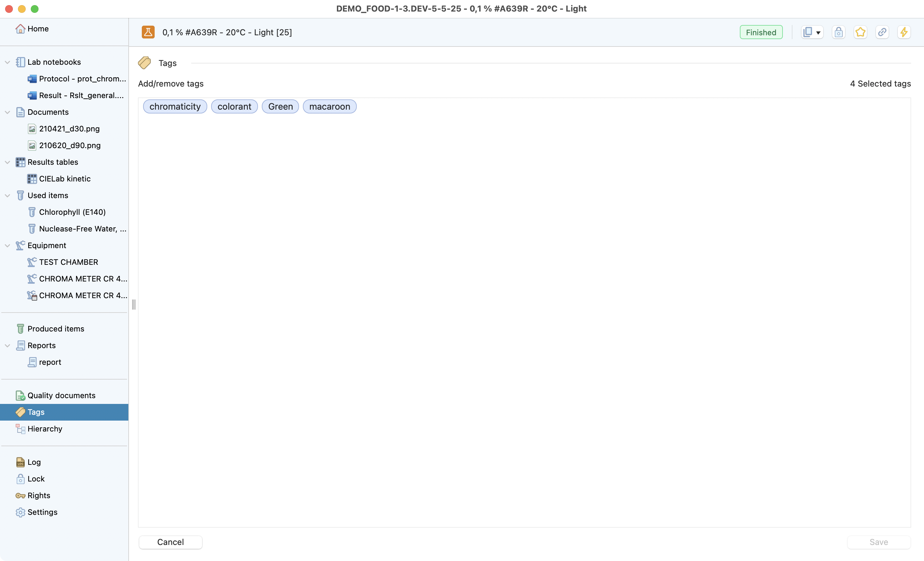Star the experiment as favorite
Image resolution: width=924 pixels, height=561 pixels.
(860, 32)
